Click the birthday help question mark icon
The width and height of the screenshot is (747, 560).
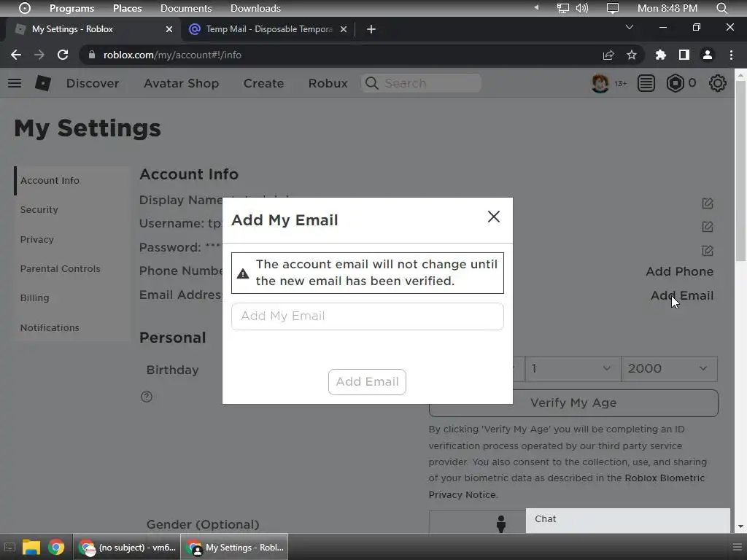click(x=147, y=397)
